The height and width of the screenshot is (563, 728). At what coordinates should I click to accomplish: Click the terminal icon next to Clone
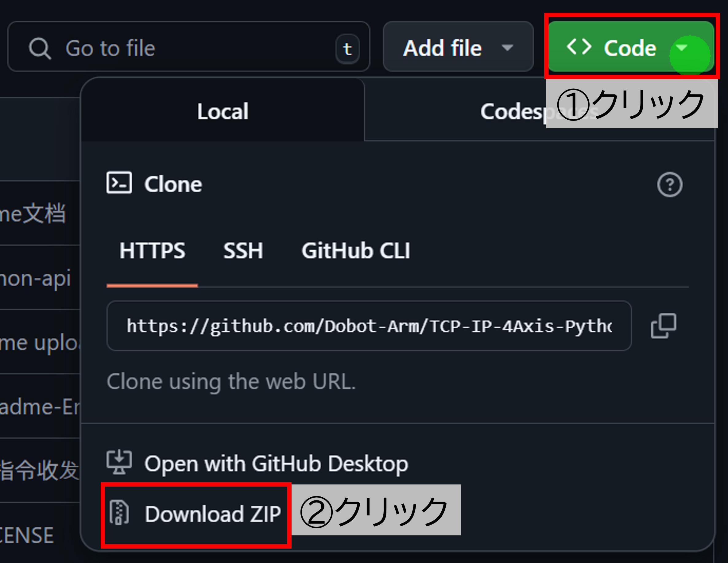click(119, 183)
